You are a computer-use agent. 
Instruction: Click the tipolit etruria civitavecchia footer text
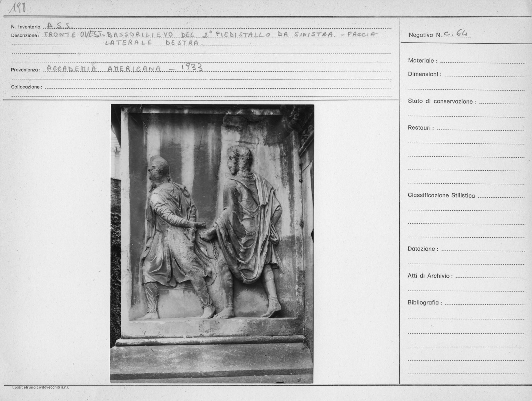(40, 387)
